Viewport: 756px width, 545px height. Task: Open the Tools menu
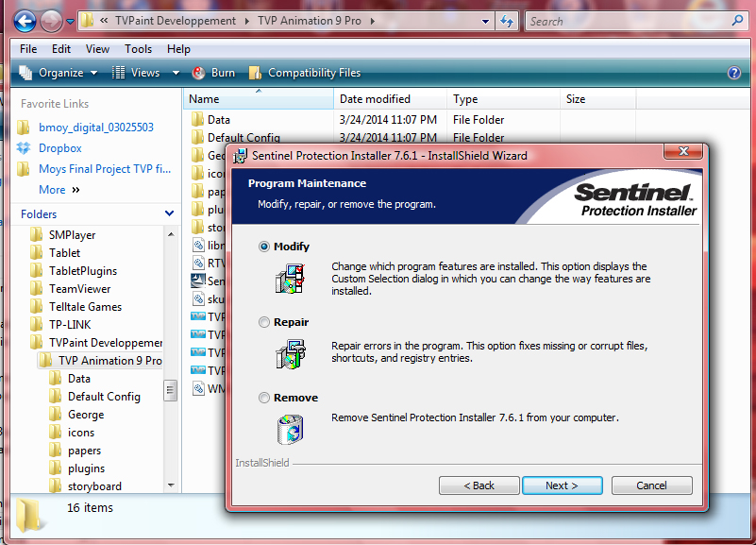pos(139,49)
